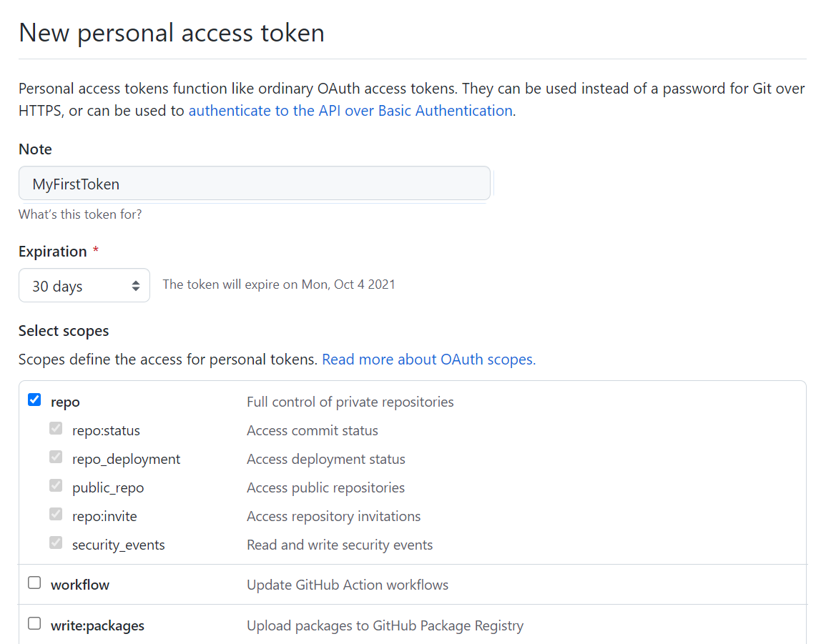Toggle the repo_deployment checkbox

point(56,457)
